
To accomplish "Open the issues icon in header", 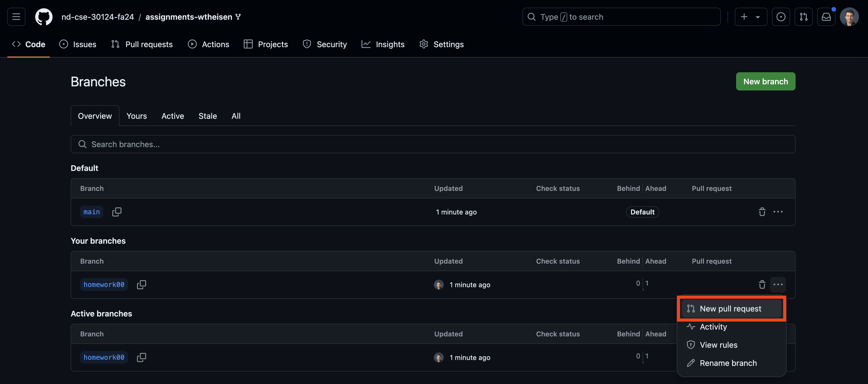I will tap(780, 17).
